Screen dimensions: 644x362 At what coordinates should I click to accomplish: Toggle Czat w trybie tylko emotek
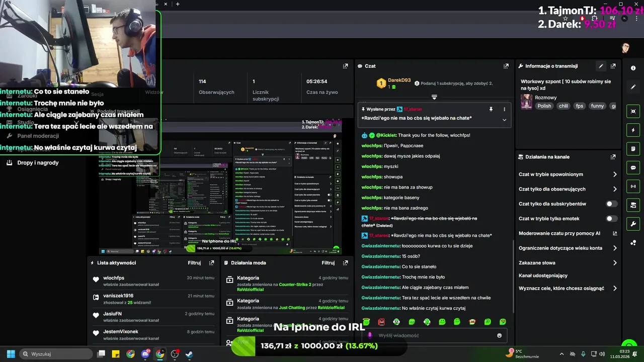(x=611, y=219)
